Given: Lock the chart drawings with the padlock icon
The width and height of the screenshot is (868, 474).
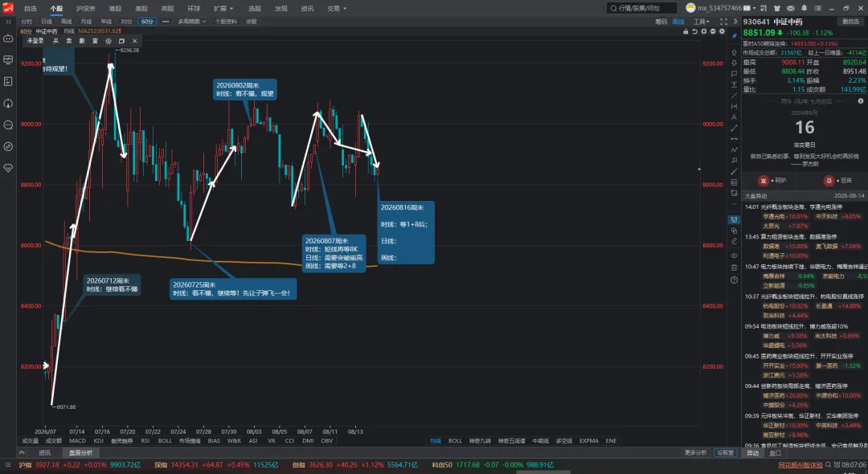Looking at the screenshot, I should 686,31.
